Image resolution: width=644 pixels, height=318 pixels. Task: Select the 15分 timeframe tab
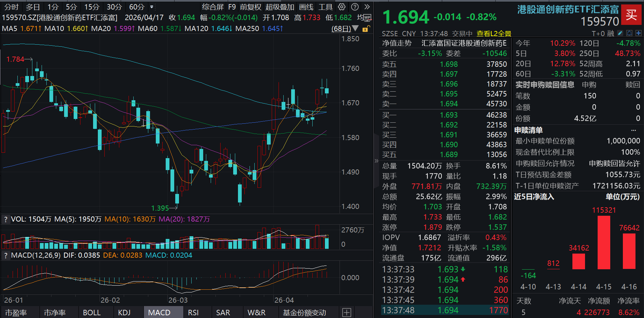click(x=92, y=7)
